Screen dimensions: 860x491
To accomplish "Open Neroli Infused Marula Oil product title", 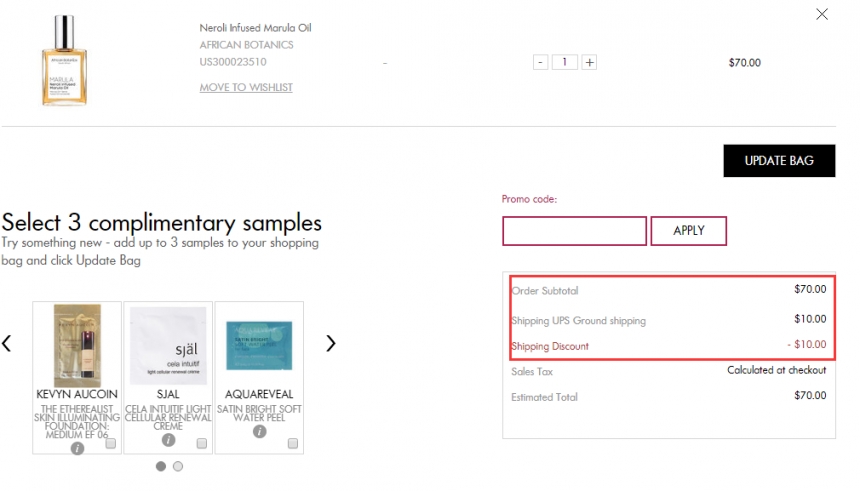I will tap(255, 28).
